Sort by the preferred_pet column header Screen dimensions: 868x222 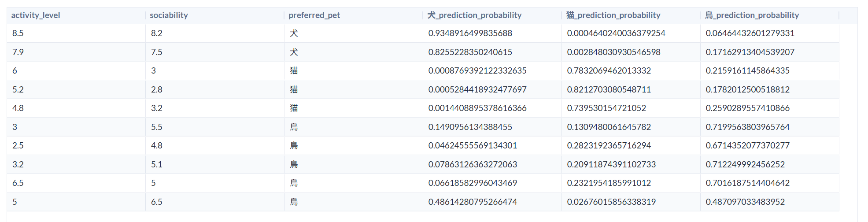[x=314, y=15]
